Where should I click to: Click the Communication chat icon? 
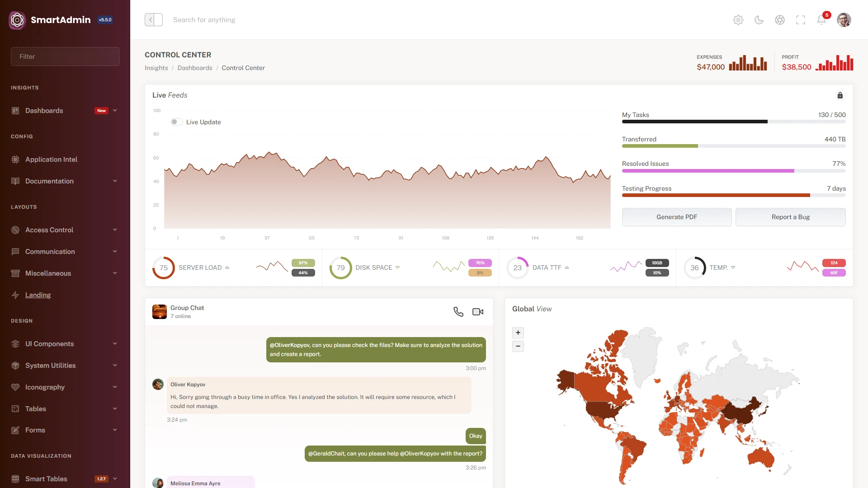coord(15,252)
